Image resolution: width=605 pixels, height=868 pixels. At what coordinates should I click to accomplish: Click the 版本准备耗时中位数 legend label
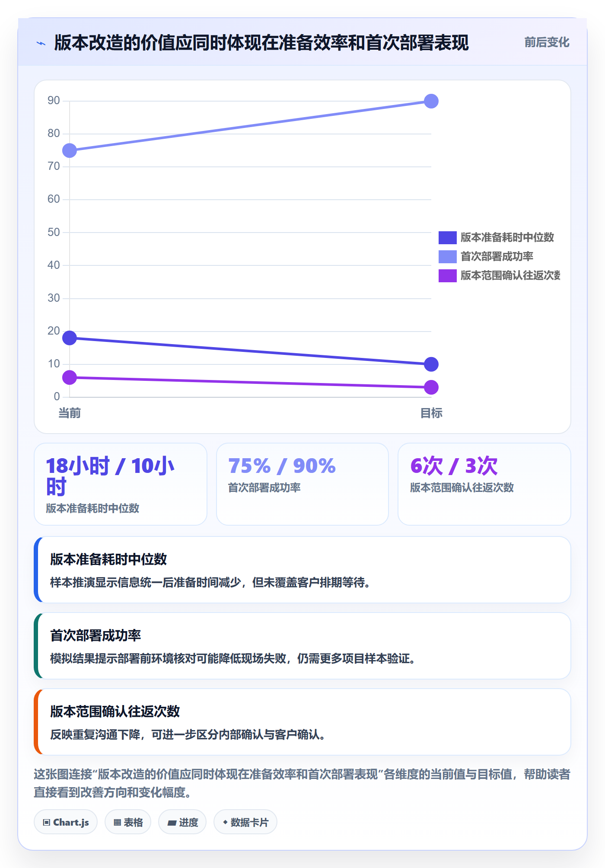[507, 237]
